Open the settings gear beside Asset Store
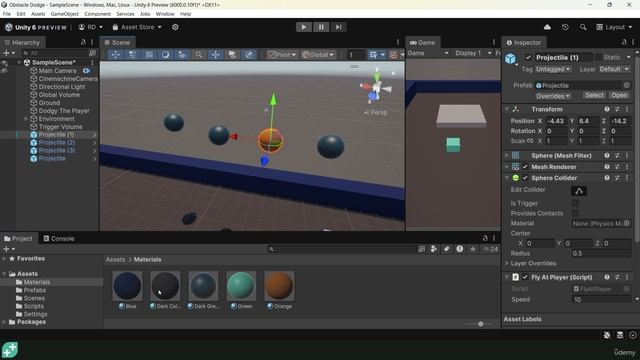640x360 pixels. (x=175, y=27)
